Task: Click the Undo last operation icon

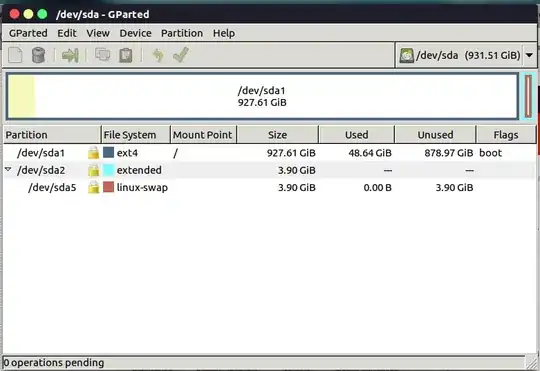Action: (158, 55)
